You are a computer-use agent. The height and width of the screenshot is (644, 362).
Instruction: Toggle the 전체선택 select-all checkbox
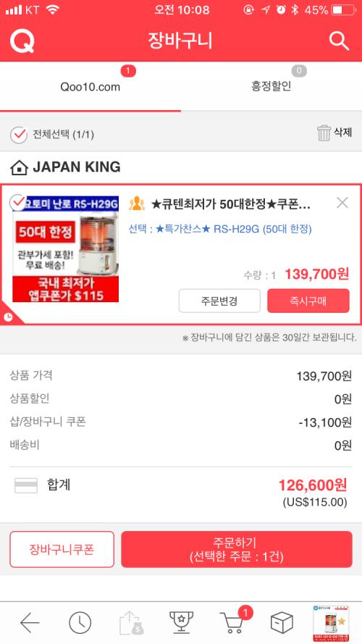click(x=19, y=135)
